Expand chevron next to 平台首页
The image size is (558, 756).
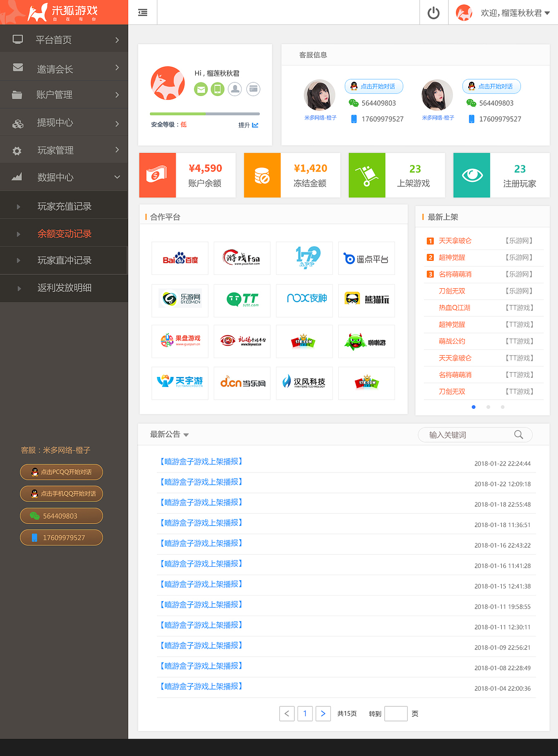coord(117,40)
